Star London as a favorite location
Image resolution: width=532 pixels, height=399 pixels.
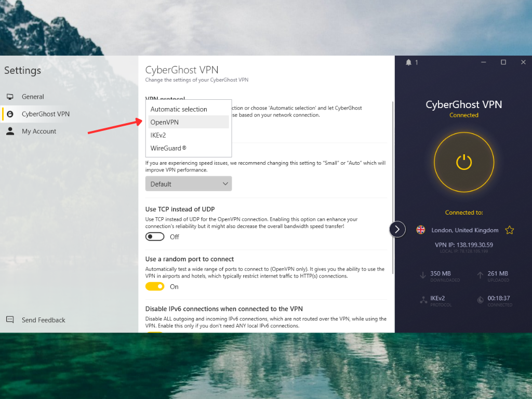click(x=509, y=229)
